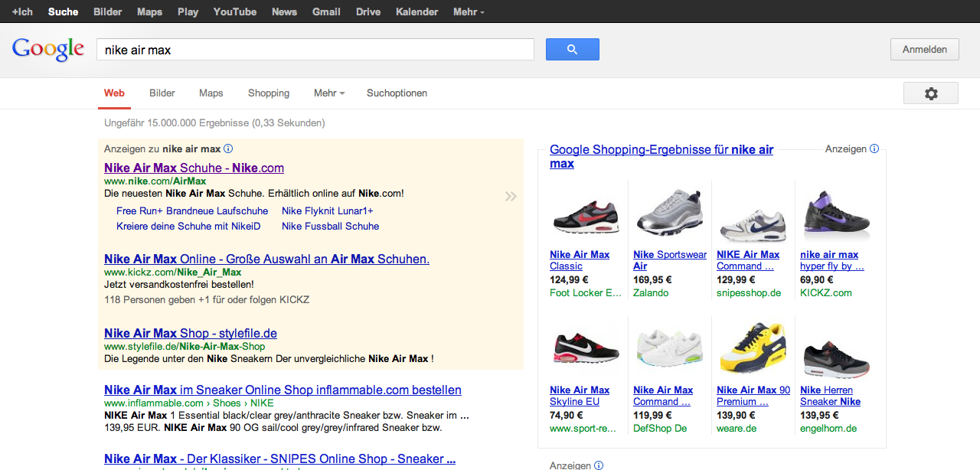The height and width of the screenshot is (470, 980).
Task: Click the search field containing 'nike air max'
Action: coord(315,50)
